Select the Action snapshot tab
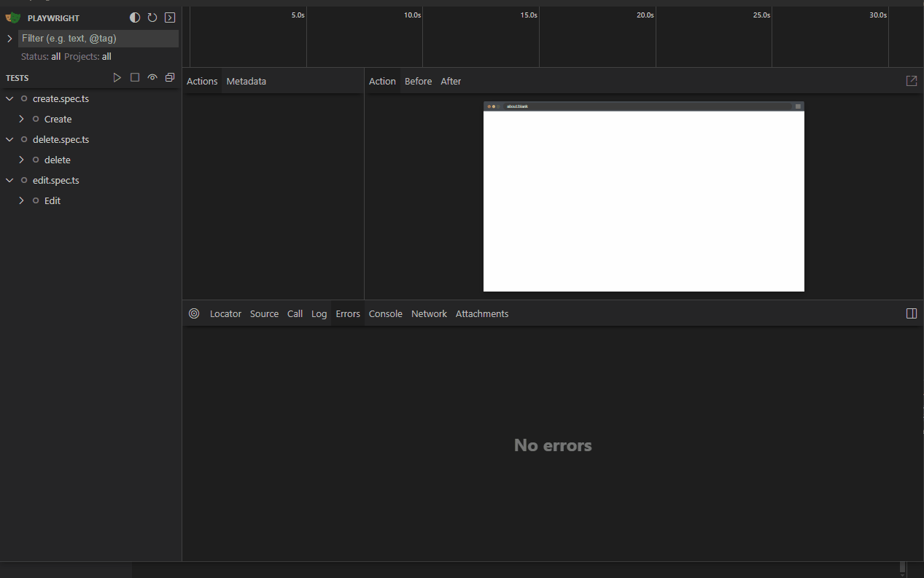Image resolution: width=924 pixels, height=578 pixels. (x=382, y=81)
